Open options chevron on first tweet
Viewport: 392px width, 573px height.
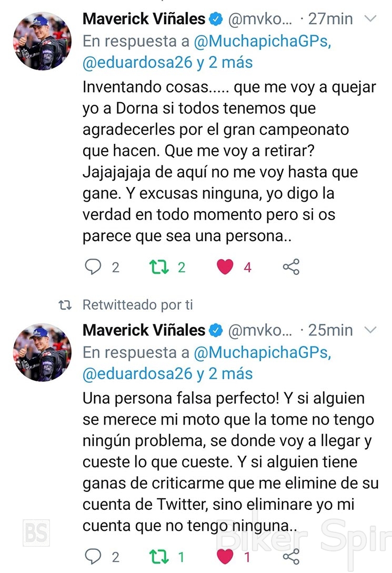pyautogui.click(x=370, y=19)
